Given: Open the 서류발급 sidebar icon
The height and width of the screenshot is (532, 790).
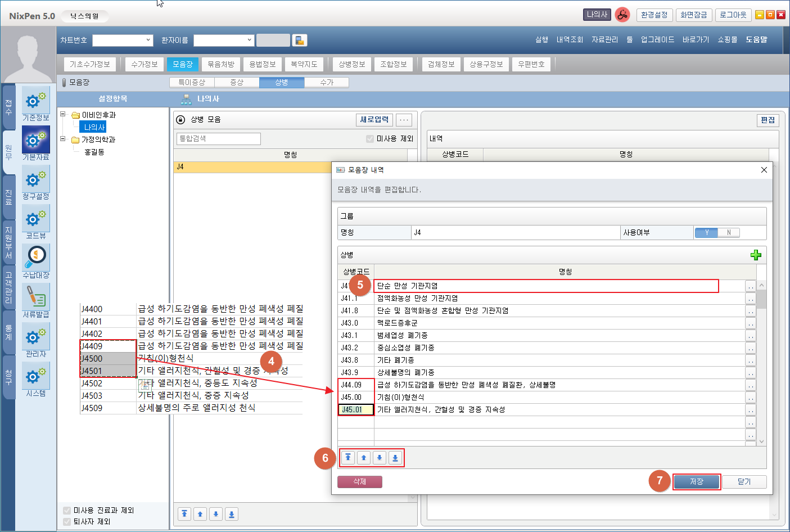Looking at the screenshot, I should click(35, 300).
